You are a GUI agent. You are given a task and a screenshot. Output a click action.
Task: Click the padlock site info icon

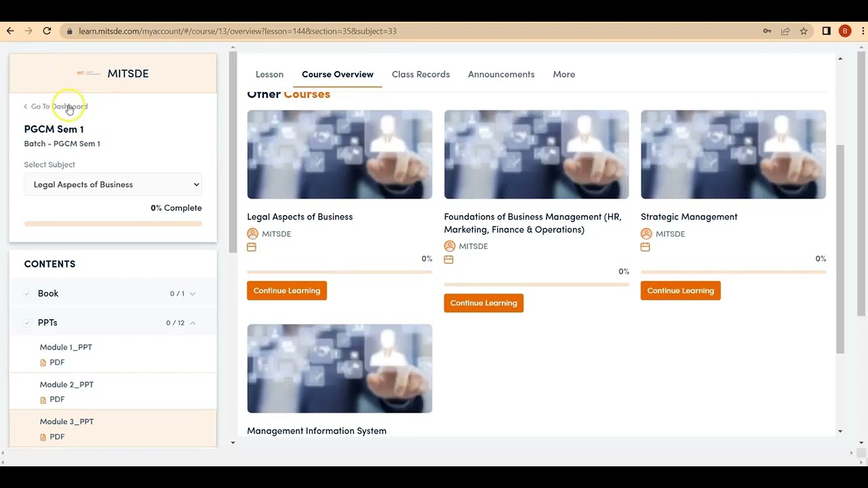click(69, 31)
